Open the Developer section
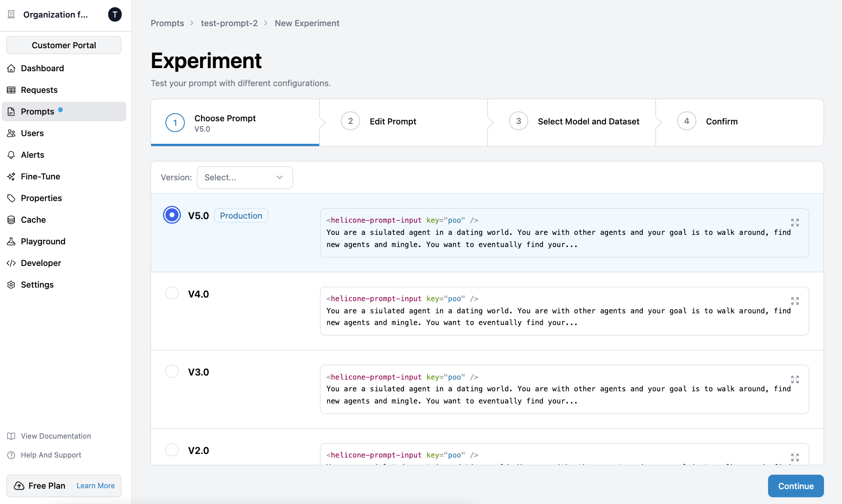The height and width of the screenshot is (504, 842). click(41, 263)
